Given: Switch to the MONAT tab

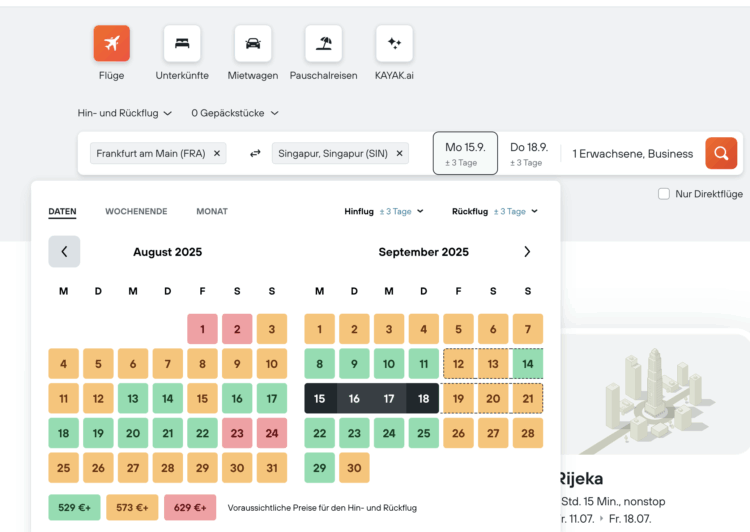Looking at the screenshot, I should click(x=211, y=211).
